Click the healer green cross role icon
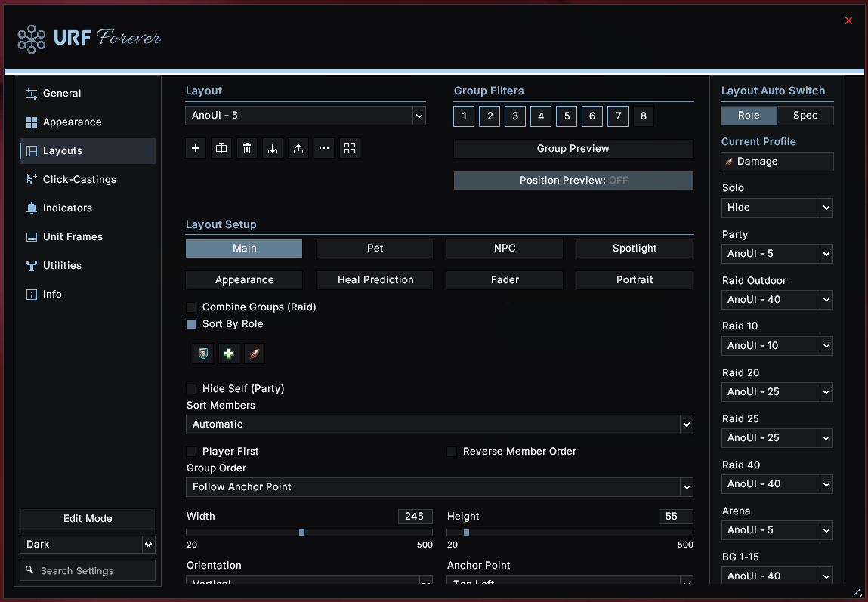868x602 pixels. pyautogui.click(x=229, y=353)
